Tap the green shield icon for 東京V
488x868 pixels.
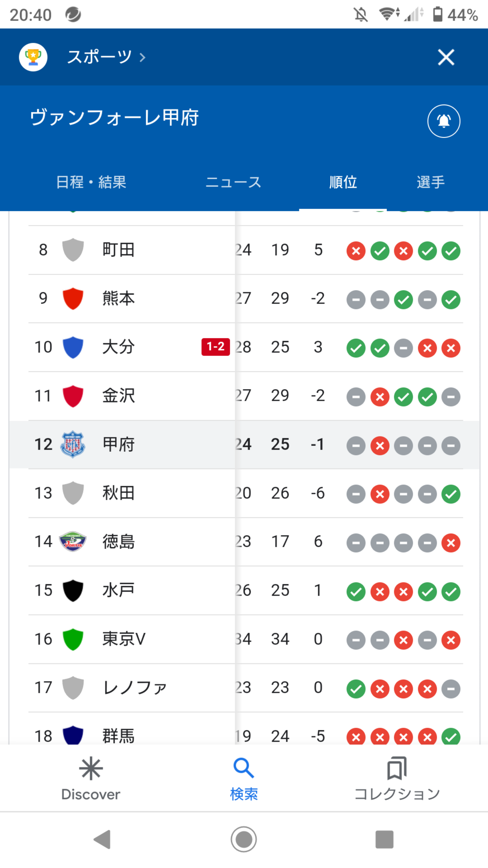73,639
